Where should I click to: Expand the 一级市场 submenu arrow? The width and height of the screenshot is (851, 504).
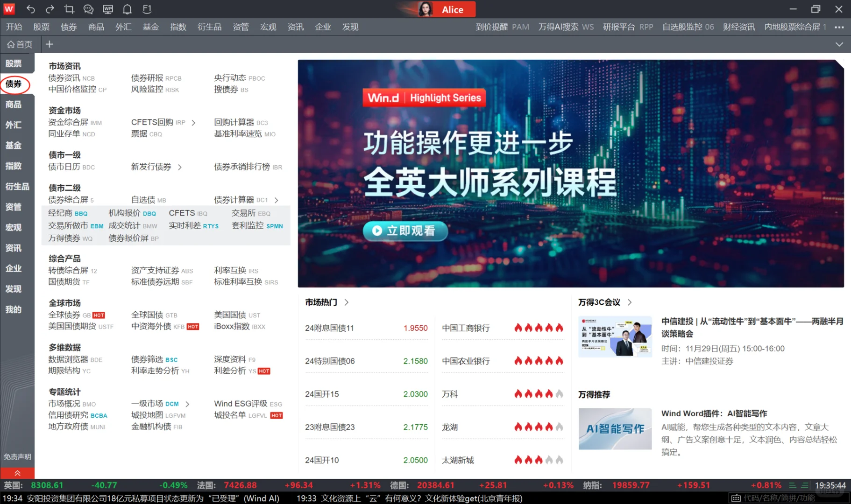point(187,404)
